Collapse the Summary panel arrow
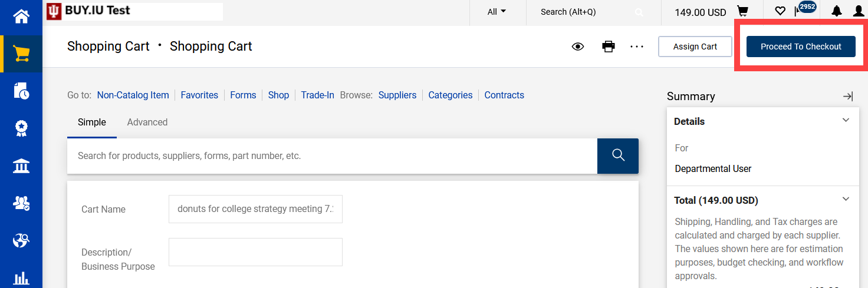Screen dimensions: 868x288 pyautogui.click(x=848, y=97)
